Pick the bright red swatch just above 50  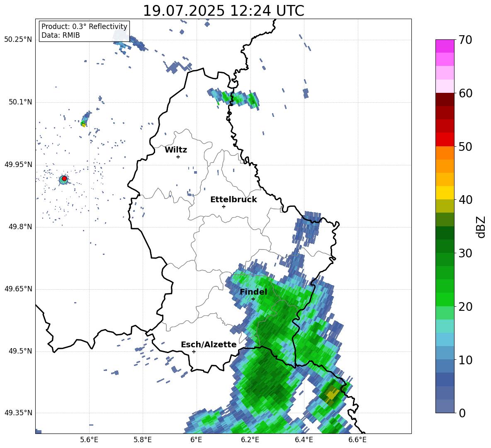445,140
